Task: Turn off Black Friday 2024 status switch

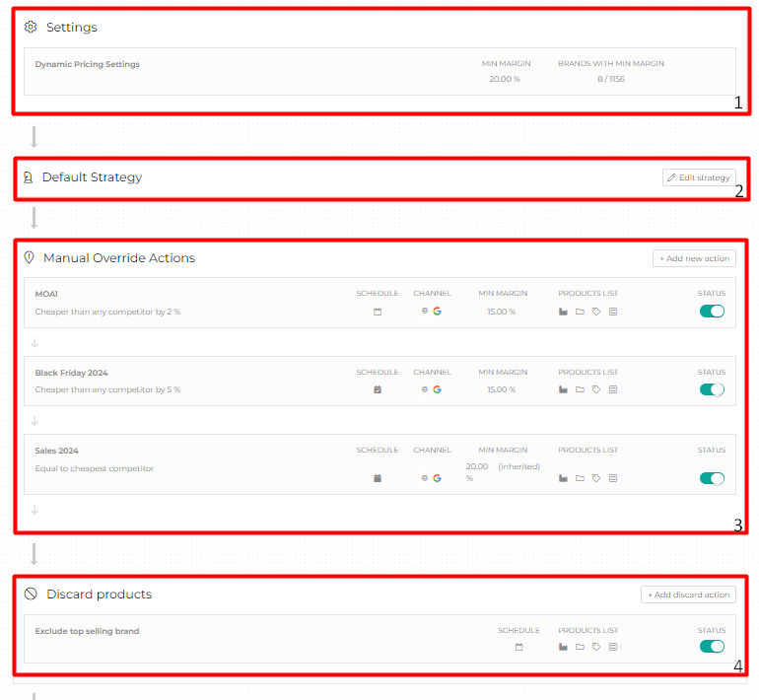Action: click(712, 389)
